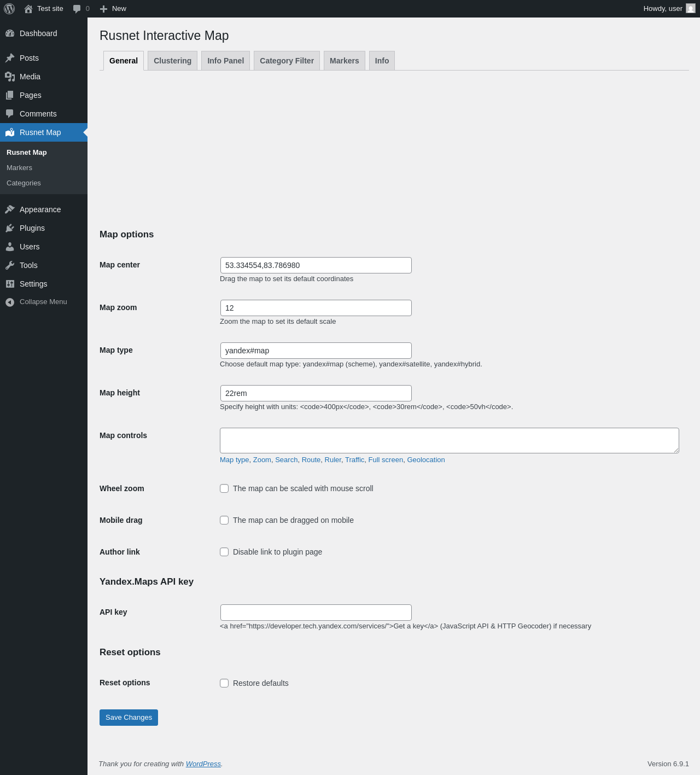Click the Map type input field
Viewport: 700px width, 775px height.
click(x=316, y=351)
